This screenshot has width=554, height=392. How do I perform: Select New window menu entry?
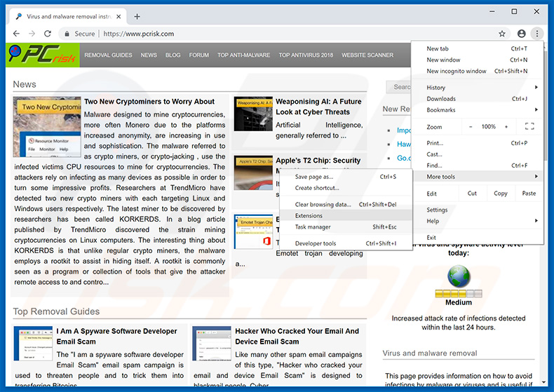[x=477, y=60]
